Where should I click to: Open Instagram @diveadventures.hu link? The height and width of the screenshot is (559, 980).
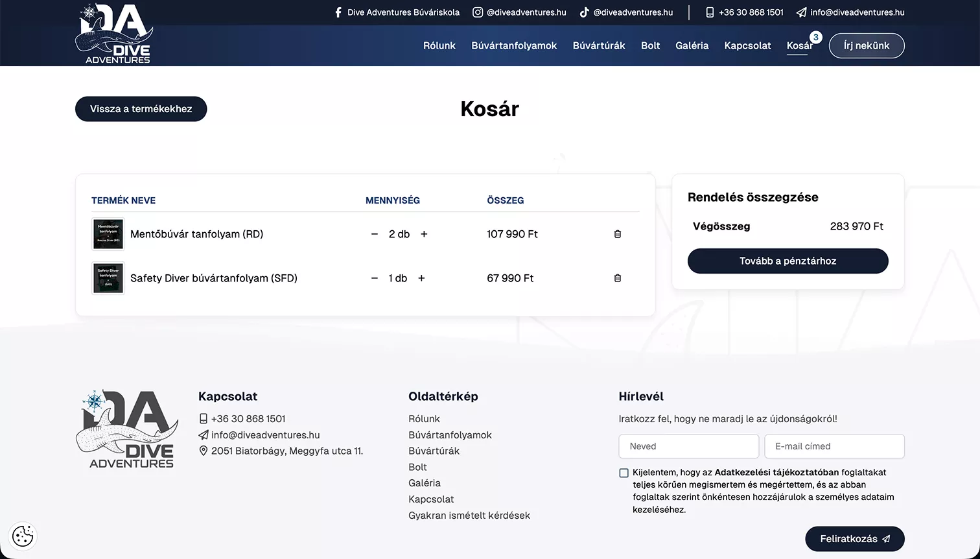(519, 12)
